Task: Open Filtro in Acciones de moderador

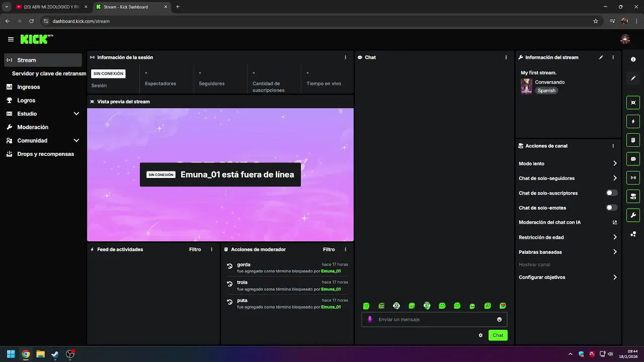Action: pyautogui.click(x=329, y=249)
